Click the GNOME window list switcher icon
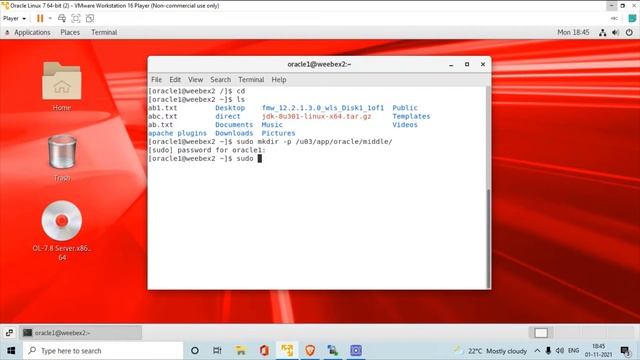 (9, 333)
